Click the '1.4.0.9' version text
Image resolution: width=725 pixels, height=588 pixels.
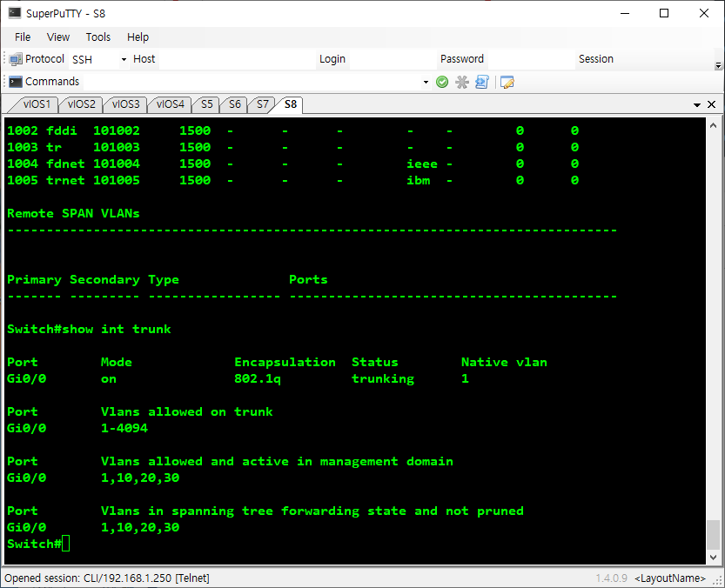click(x=611, y=578)
